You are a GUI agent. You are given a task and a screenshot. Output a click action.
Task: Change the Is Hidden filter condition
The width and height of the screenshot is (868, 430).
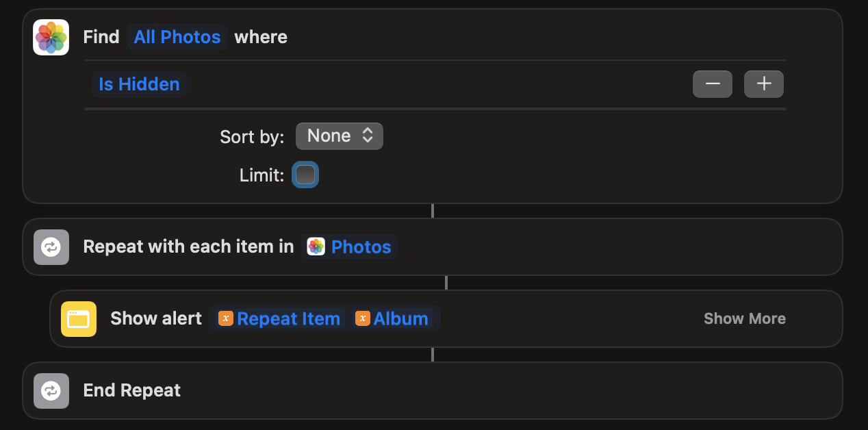pos(139,84)
